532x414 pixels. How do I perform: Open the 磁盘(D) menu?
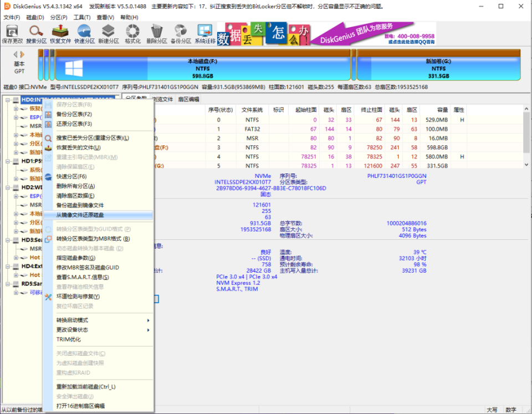point(35,17)
